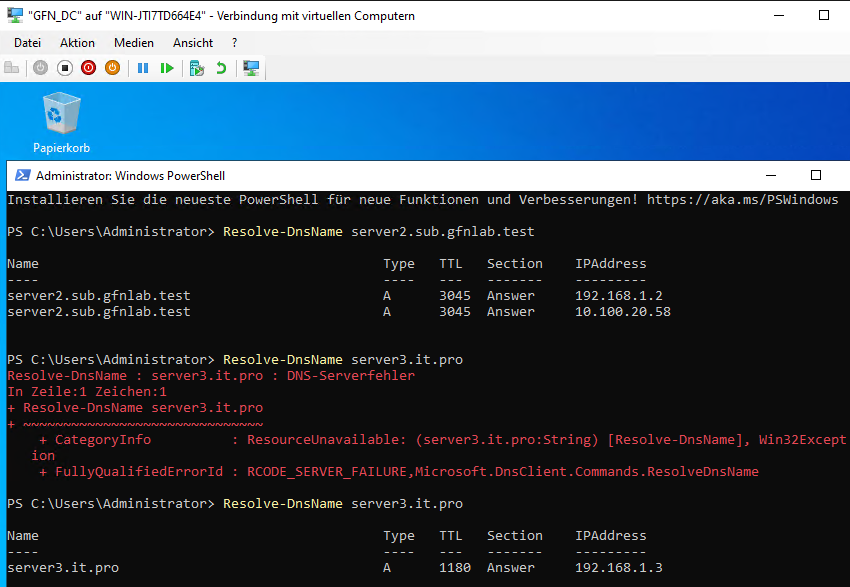Revert the VM with the green undo arrow

(x=221, y=68)
